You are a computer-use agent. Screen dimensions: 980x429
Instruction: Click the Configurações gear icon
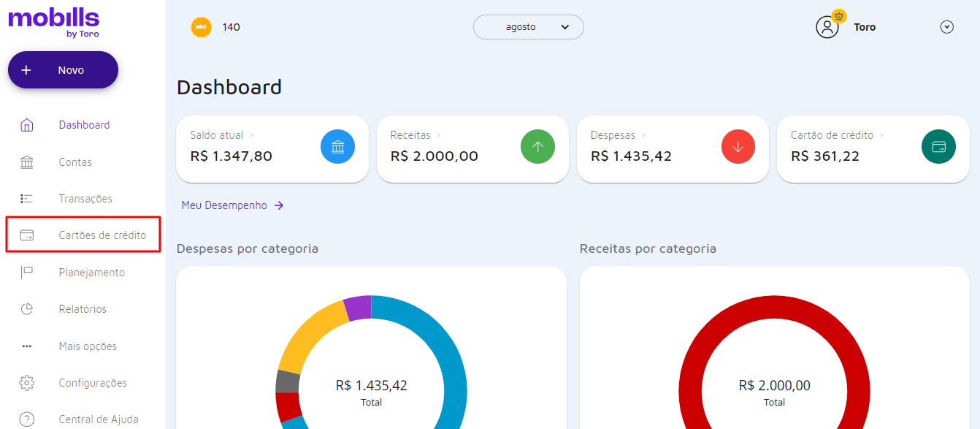26,382
